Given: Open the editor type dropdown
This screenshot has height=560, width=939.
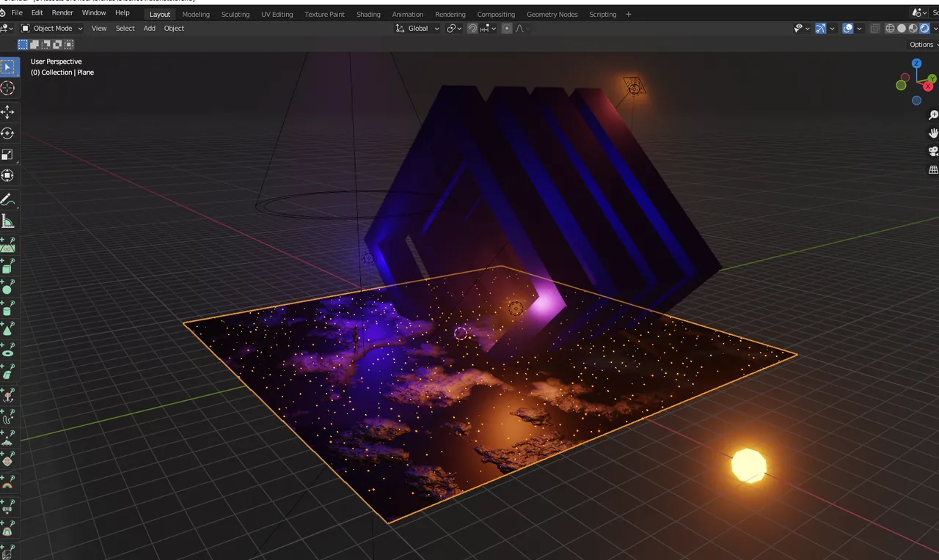Looking at the screenshot, I should point(7,29).
